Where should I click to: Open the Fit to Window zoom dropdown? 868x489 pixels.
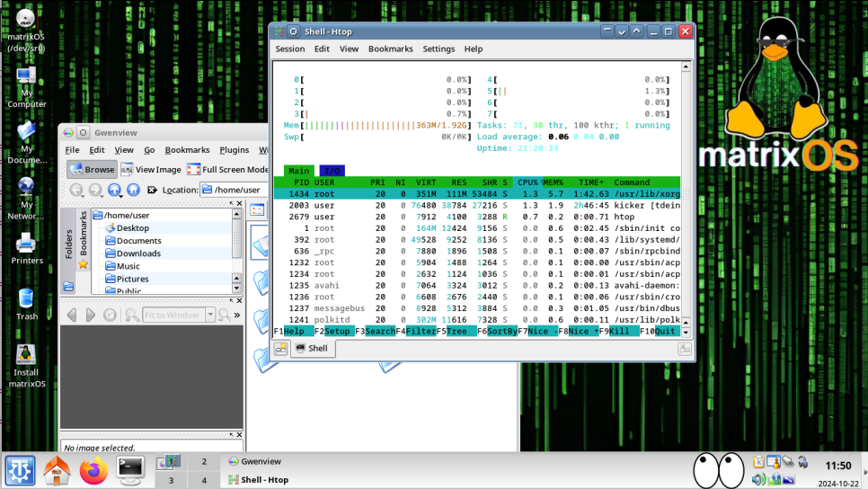point(210,316)
